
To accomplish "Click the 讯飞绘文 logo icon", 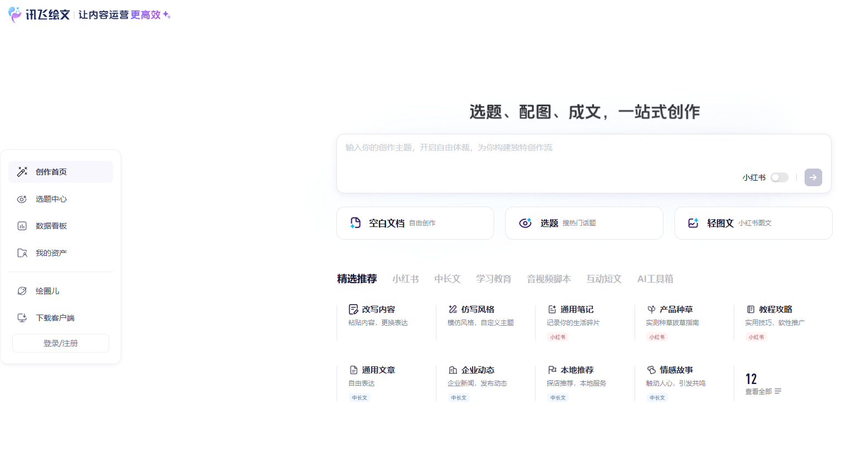I will coord(15,14).
